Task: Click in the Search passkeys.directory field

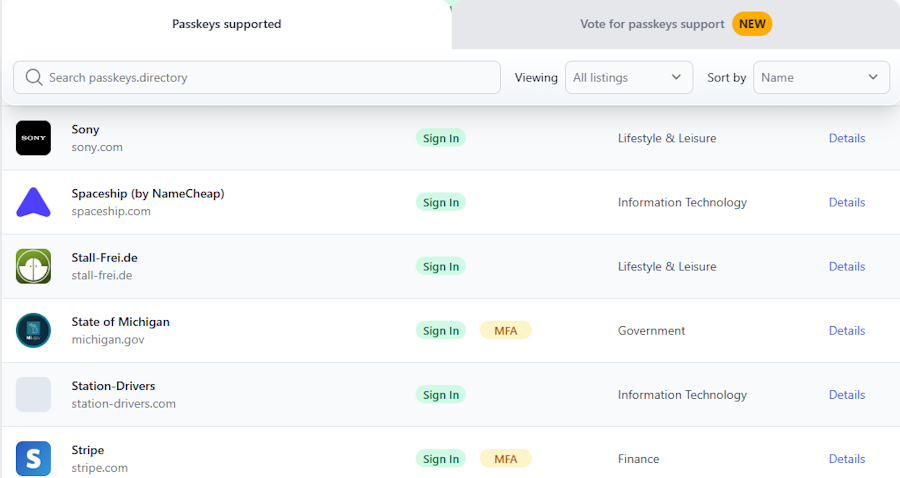Action: (x=270, y=77)
